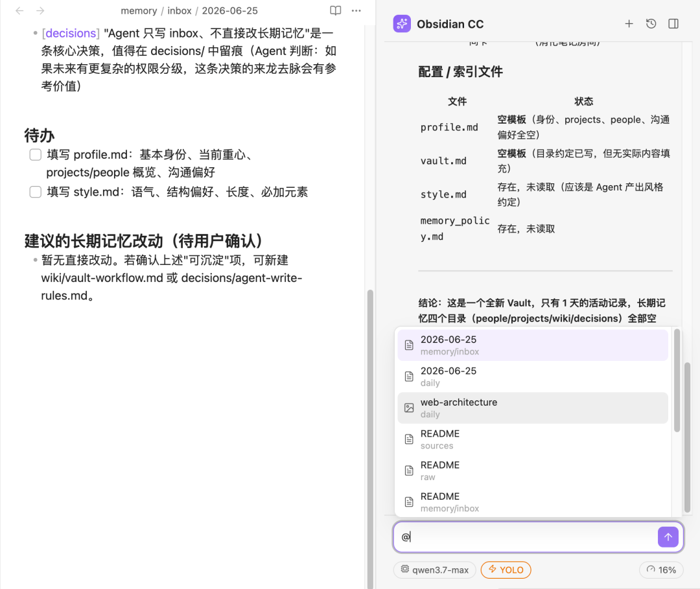Select README in memory/inbox suggestion
The height and width of the screenshot is (589, 700).
point(533,502)
